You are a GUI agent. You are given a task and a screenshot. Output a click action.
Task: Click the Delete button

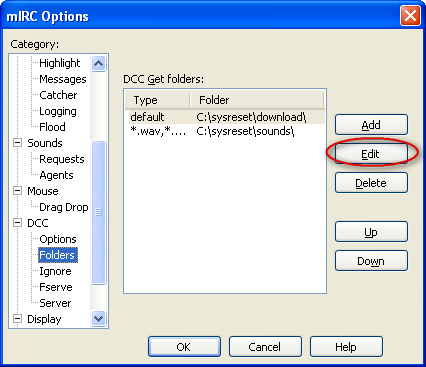[371, 183]
